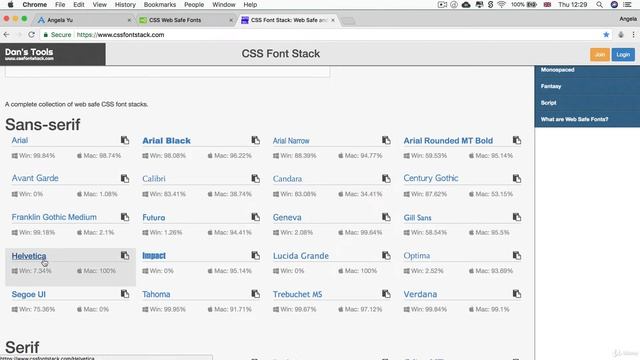Viewport: 640px width, 360px height.
Task: Jump to Monospaced in sidebar
Action: (558, 70)
